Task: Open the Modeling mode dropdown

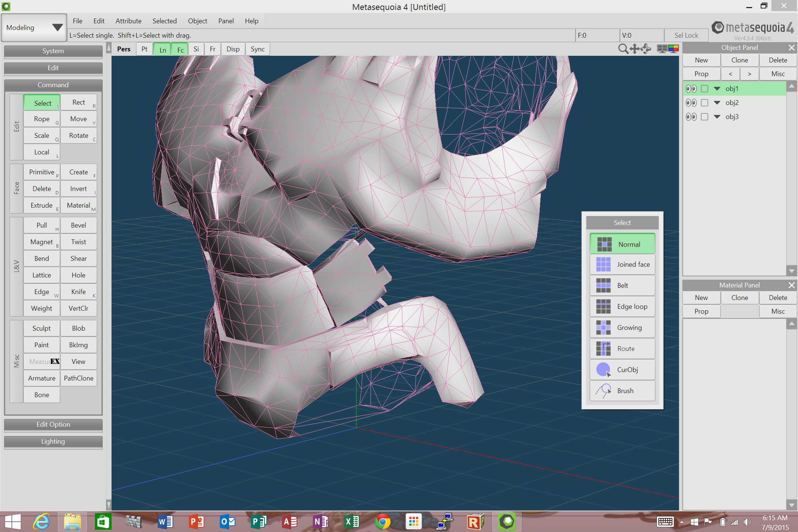Action: pos(34,28)
